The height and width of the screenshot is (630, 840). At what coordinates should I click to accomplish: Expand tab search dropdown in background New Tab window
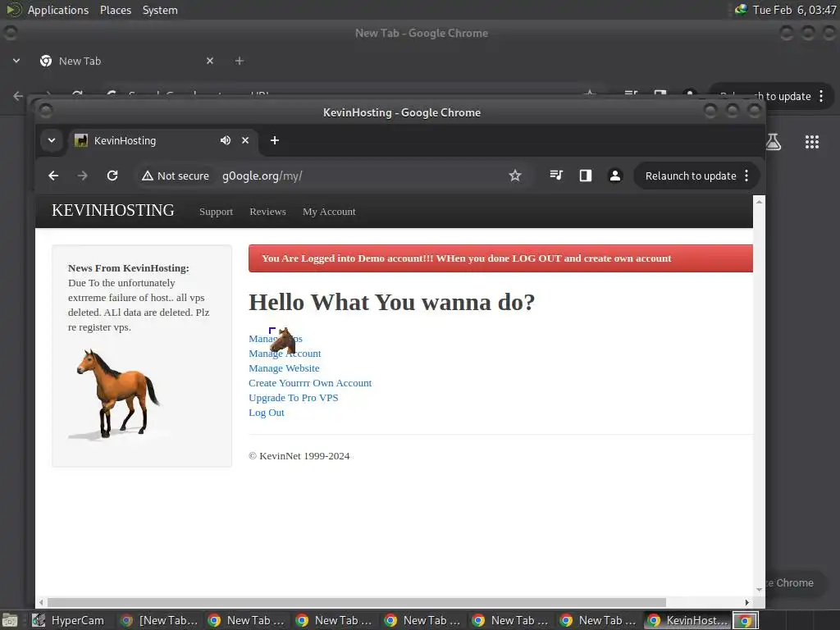coord(16,61)
